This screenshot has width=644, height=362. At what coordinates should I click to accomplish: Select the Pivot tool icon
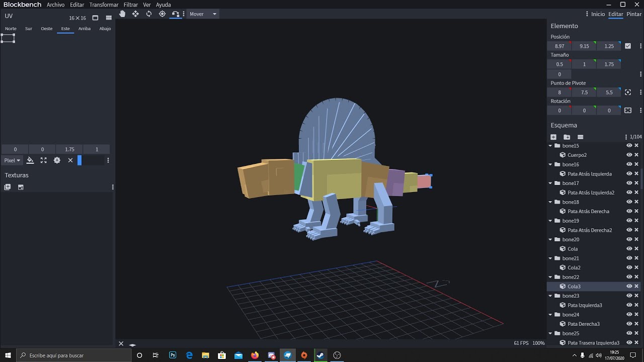tap(162, 14)
